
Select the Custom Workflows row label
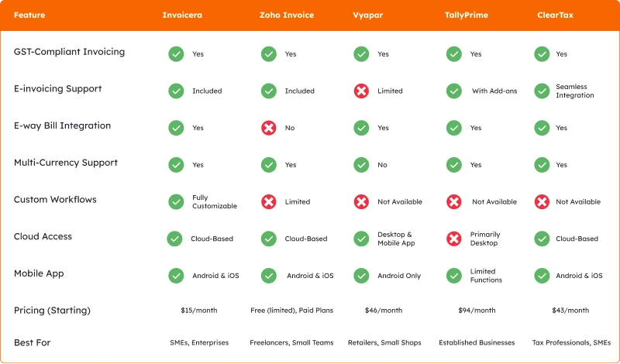coord(55,199)
